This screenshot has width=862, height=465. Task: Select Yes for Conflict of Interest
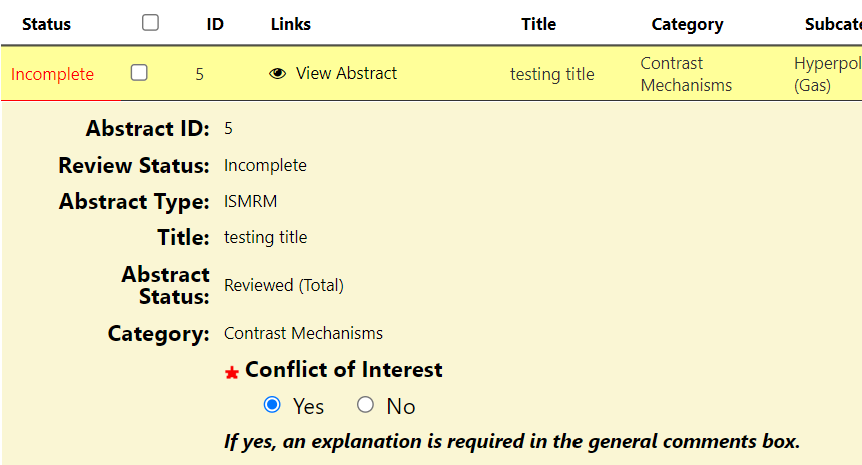pyautogui.click(x=272, y=405)
